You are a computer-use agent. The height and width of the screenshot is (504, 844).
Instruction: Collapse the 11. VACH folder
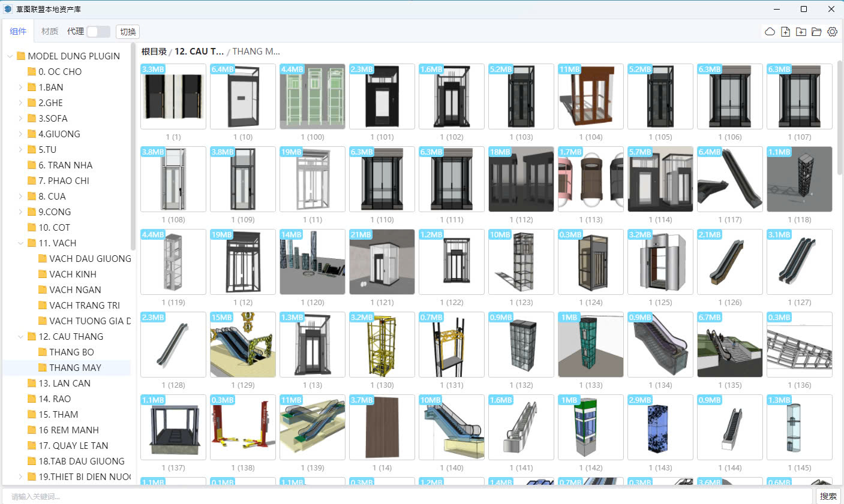click(20, 243)
